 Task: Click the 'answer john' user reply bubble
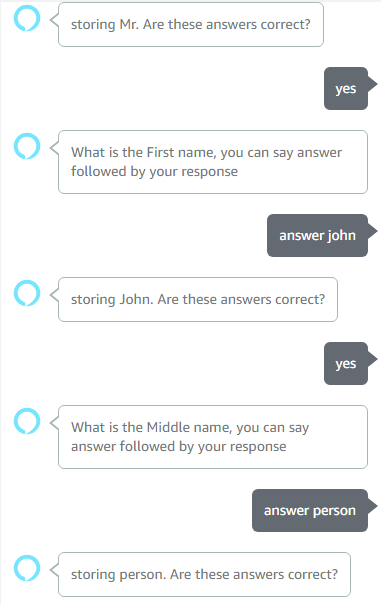click(x=317, y=235)
